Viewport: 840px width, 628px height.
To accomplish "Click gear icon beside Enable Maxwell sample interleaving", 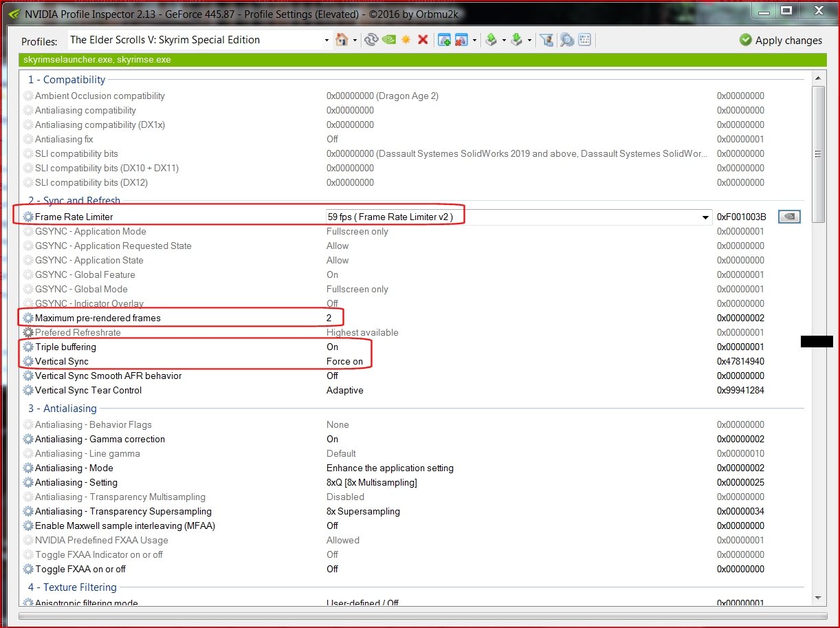I will pyautogui.click(x=28, y=526).
